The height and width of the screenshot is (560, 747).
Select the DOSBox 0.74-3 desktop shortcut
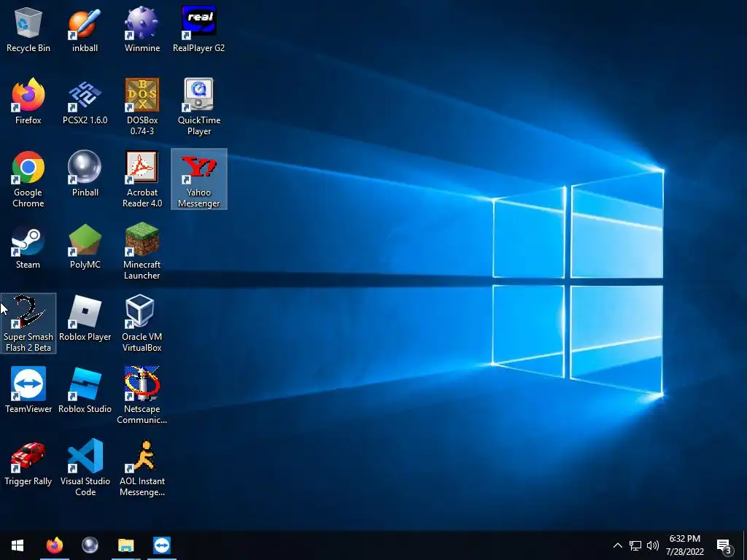pyautogui.click(x=142, y=106)
